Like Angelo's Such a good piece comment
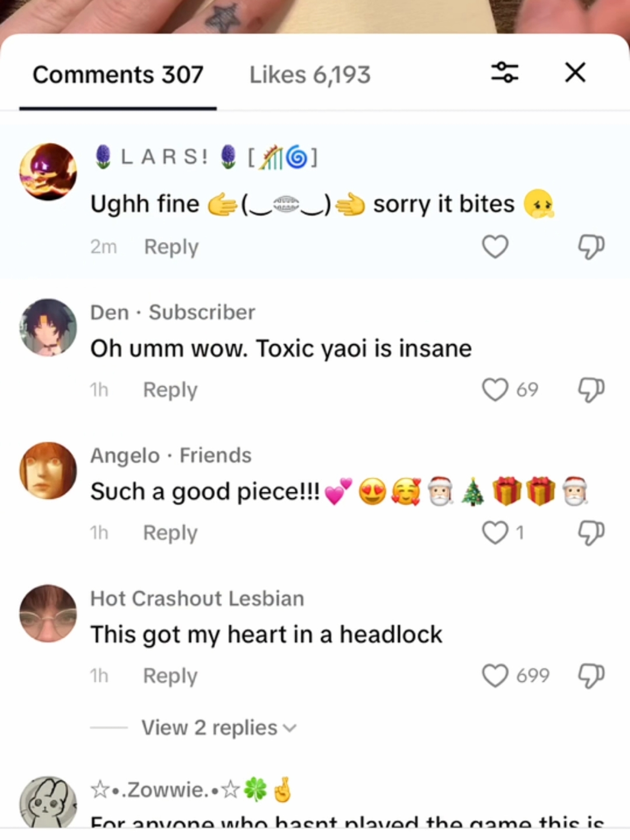This screenshot has height=840, width=630. point(495,533)
